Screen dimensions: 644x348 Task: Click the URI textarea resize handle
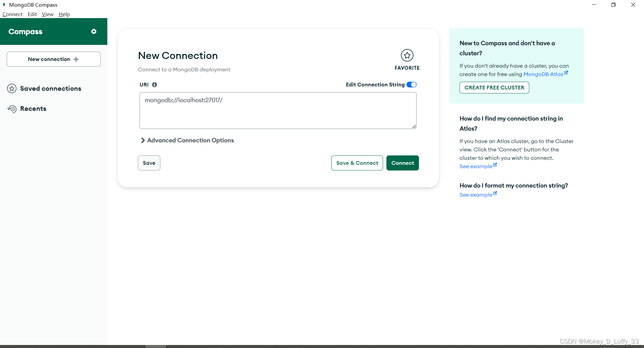pos(414,127)
